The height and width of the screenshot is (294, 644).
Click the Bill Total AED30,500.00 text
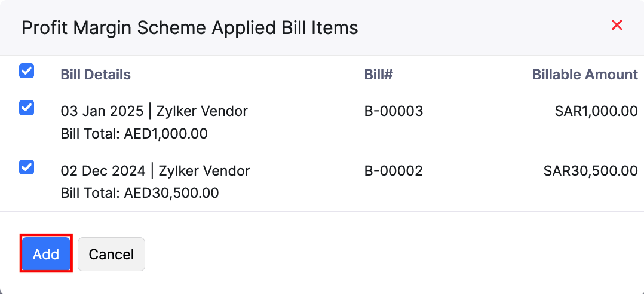[140, 194]
